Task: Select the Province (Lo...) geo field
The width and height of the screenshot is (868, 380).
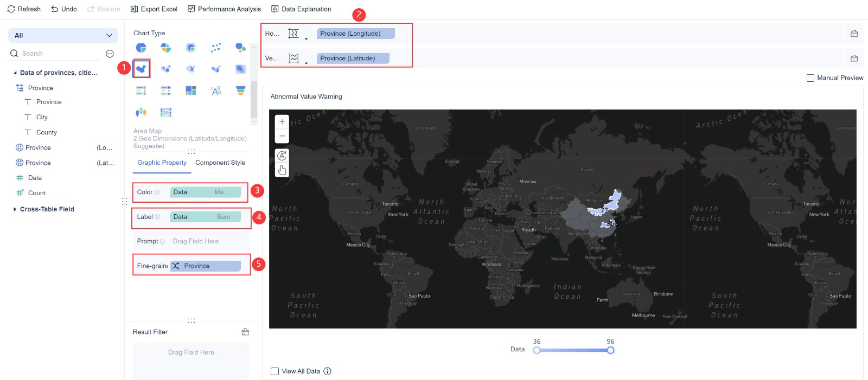Action: coord(64,147)
